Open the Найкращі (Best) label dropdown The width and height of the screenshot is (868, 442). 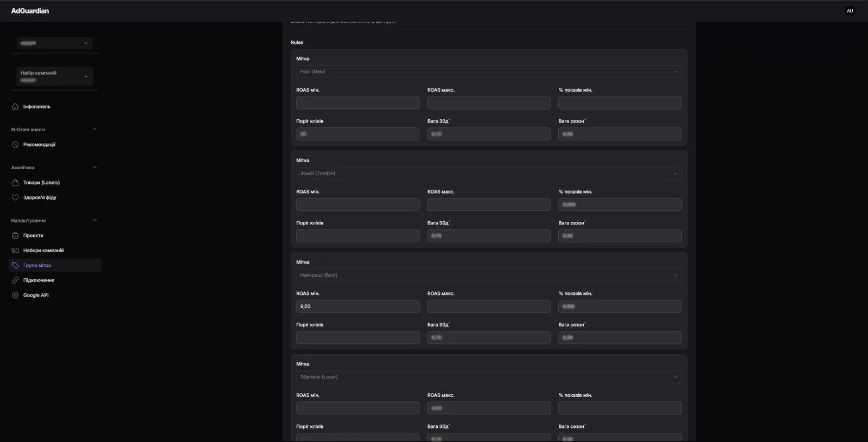click(x=489, y=275)
